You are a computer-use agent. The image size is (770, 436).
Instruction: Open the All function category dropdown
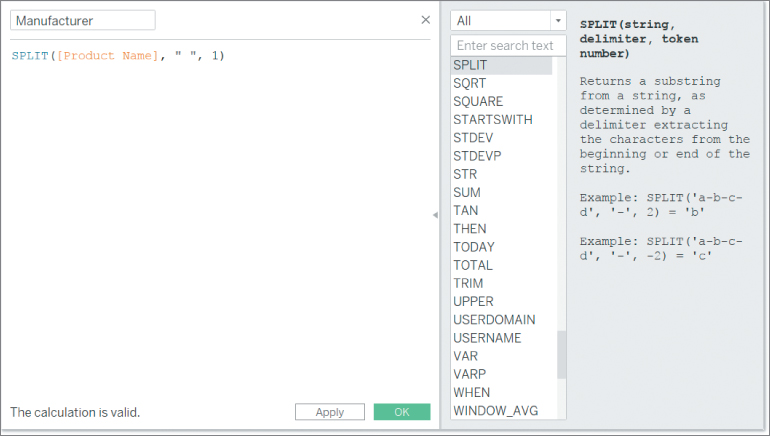508,21
